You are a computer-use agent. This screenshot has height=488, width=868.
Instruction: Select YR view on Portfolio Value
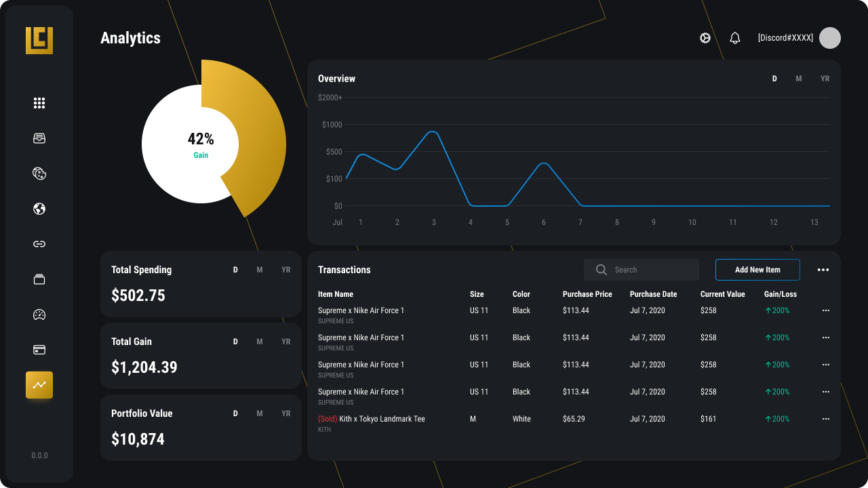[285, 413]
